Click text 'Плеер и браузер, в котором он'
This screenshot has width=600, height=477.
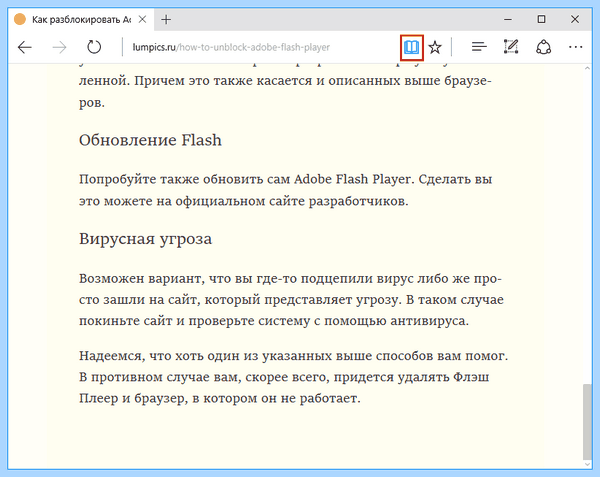(x=177, y=399)
